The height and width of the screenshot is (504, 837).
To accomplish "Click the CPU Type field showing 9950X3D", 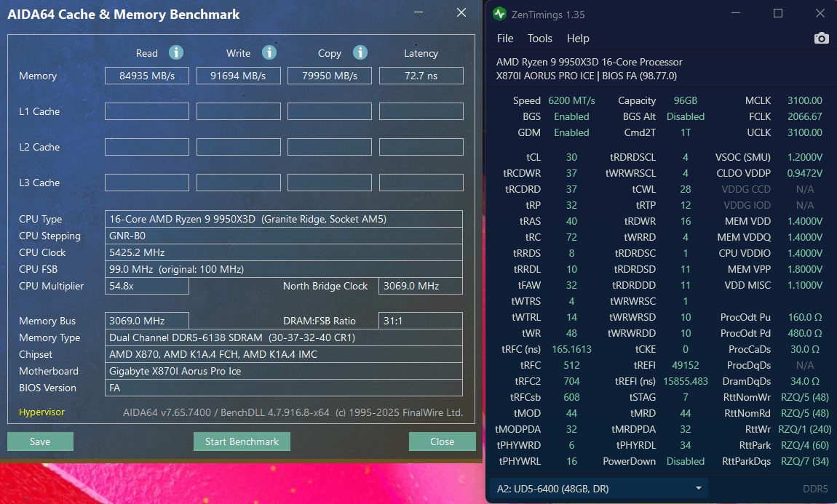I will 283,219.
